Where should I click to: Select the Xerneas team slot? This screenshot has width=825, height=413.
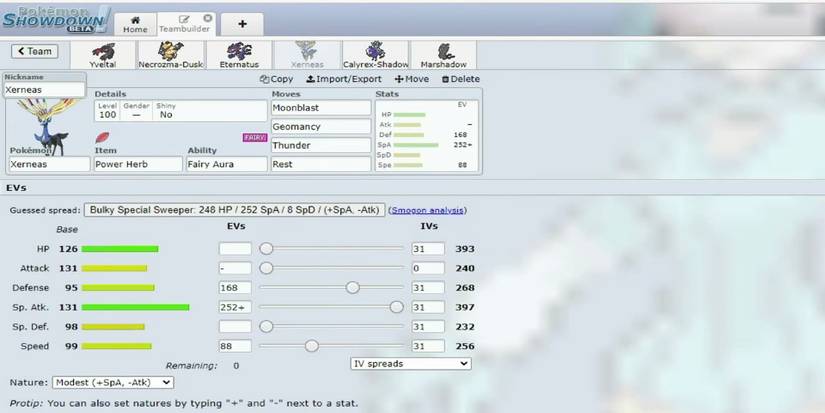point(307,55)
